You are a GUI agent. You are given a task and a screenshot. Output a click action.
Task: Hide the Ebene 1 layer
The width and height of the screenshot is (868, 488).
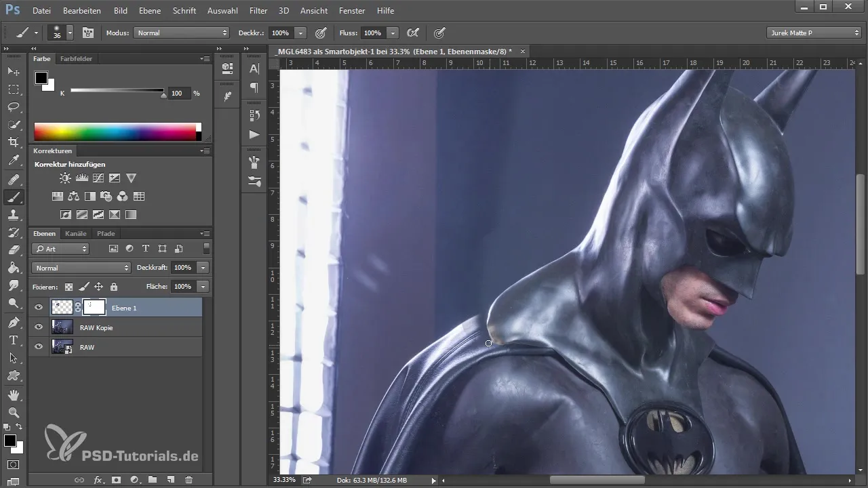(x=39, y=308)
